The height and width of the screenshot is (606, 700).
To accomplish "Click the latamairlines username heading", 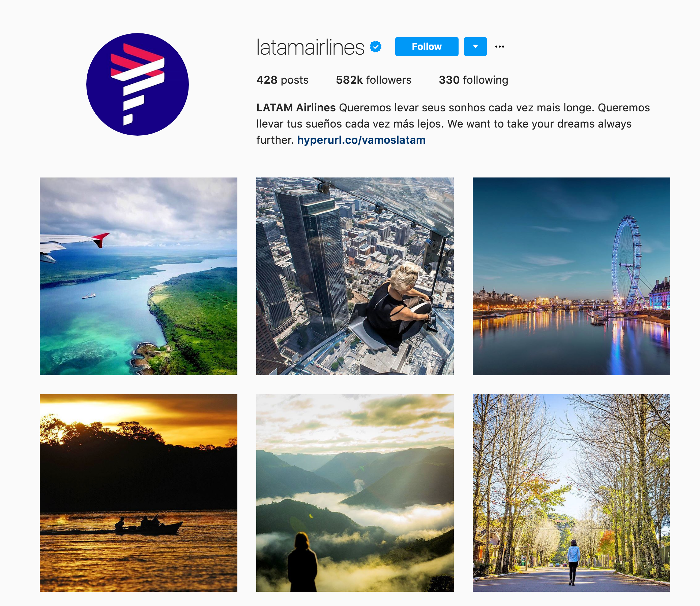I will coord(310,47).
